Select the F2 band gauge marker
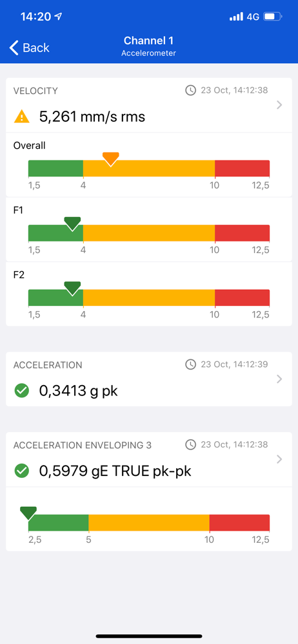 [72, 289]
